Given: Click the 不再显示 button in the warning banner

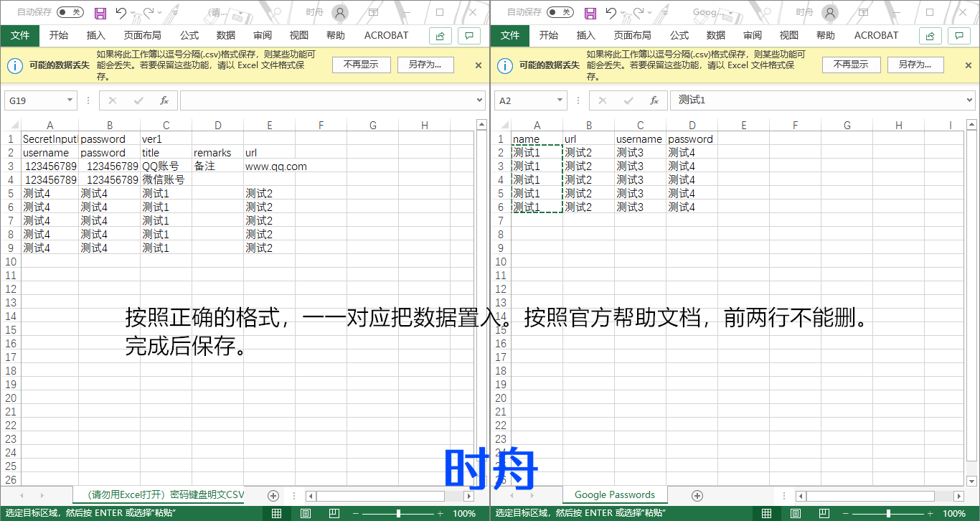Looking at the screenshot, I should pyautogui.click(x=361, y=64).
